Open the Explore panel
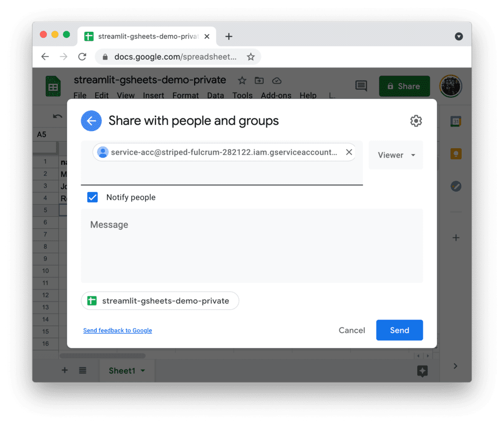Viewport: 504px width, 425px height. point(422,372)
